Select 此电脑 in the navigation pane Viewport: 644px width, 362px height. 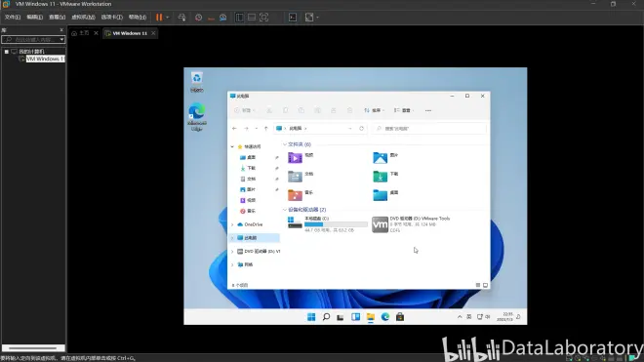click(x=255, y=238)
